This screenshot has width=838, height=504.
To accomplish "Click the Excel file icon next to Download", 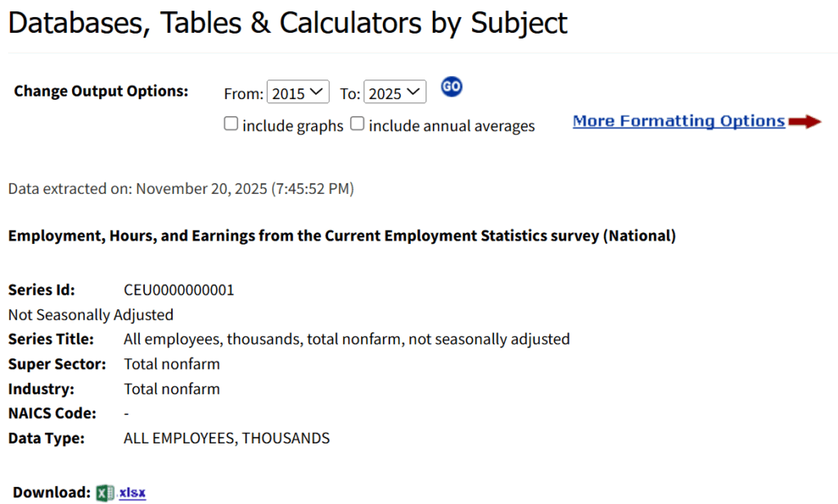I will coord(105,493).
